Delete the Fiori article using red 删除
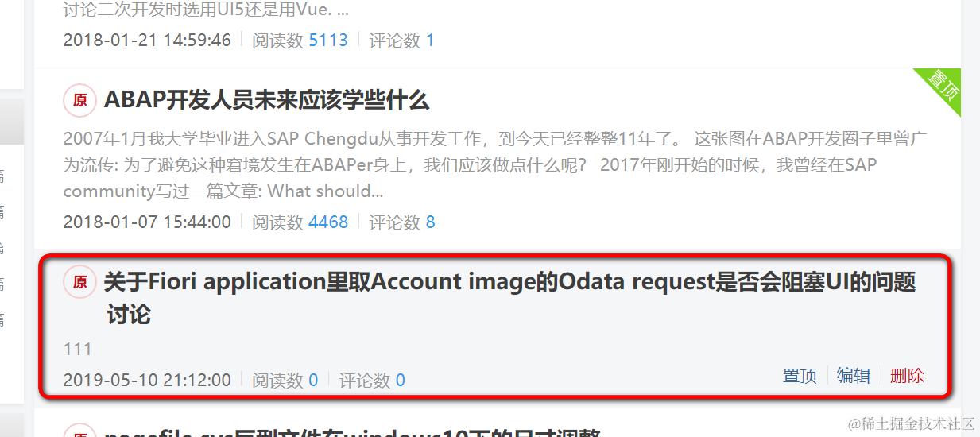The width and height of the screenshot is (980, 437). pos(907,376)
